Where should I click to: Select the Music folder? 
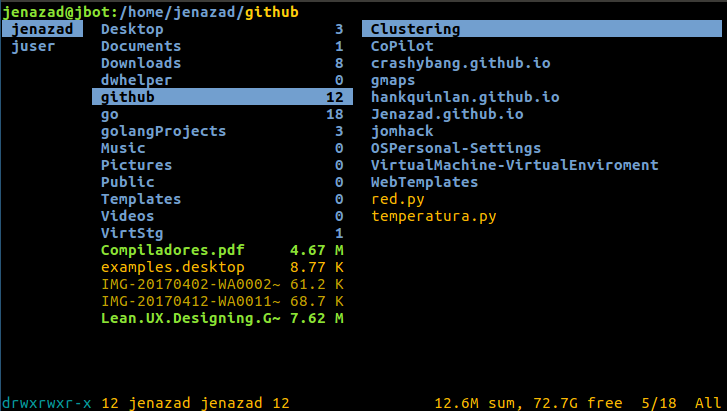pyautogui.click(x=223, y=148)
